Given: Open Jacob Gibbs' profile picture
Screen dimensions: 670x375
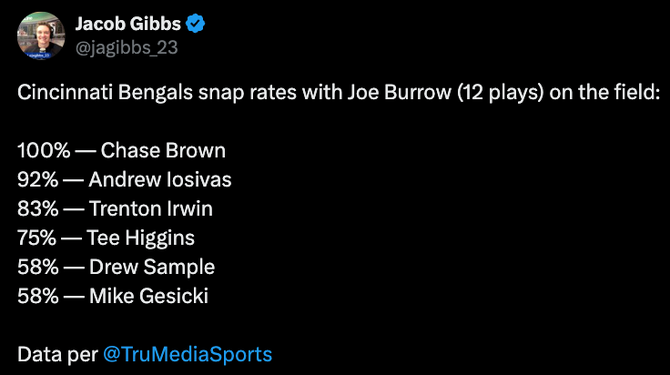Looking at the screenshot, I should [x=41, y=35].
